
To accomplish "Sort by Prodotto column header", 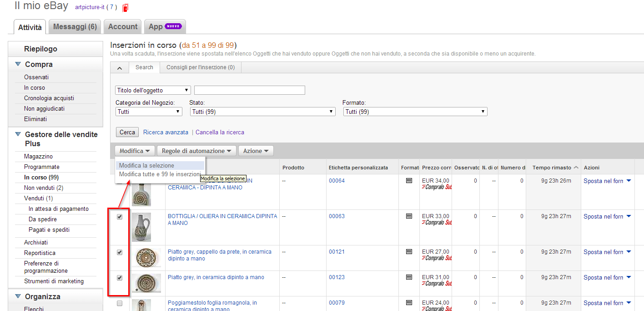I will 293,168.
